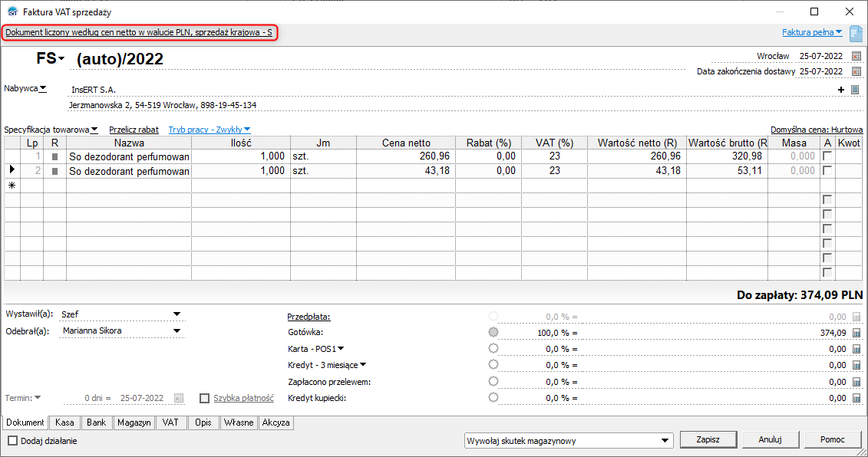This screenshot has height=457, width=868.
Task: Expand the Tryb pracy - Zwykły dropdown
Action: pyautogui.click(x=210, y=130)
